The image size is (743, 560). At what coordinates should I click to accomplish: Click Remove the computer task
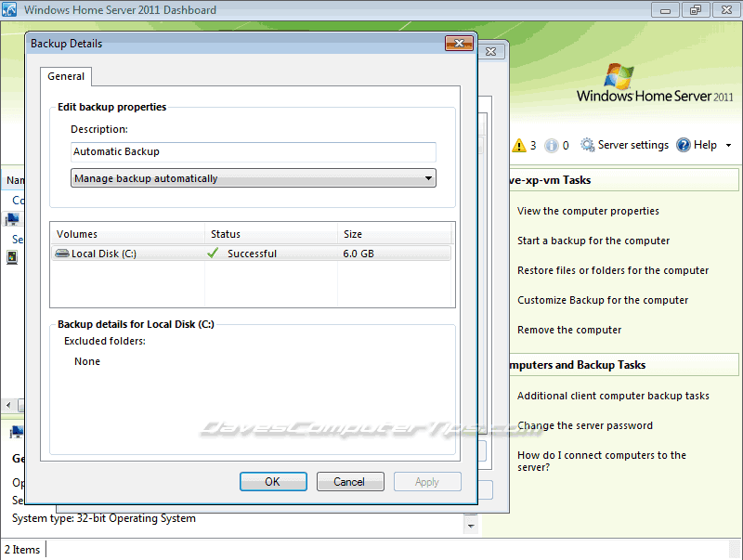click(569, 330)
